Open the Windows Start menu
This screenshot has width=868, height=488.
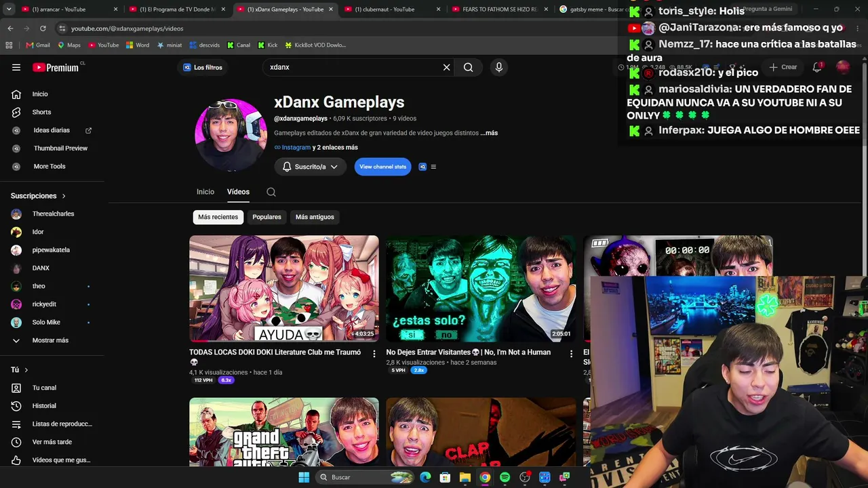click(x=303, y=477)
